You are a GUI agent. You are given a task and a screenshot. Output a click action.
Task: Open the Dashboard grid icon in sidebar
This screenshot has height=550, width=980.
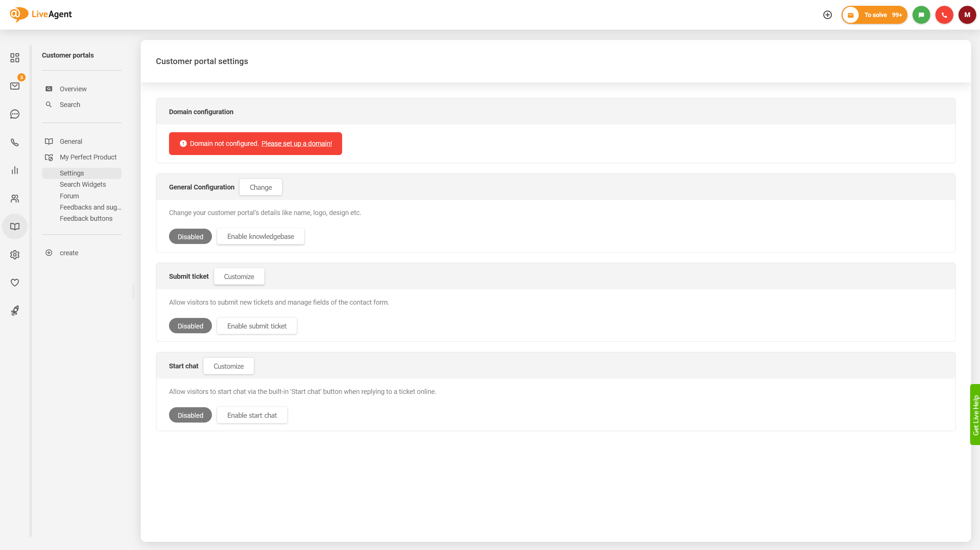(x=15, y=58)
